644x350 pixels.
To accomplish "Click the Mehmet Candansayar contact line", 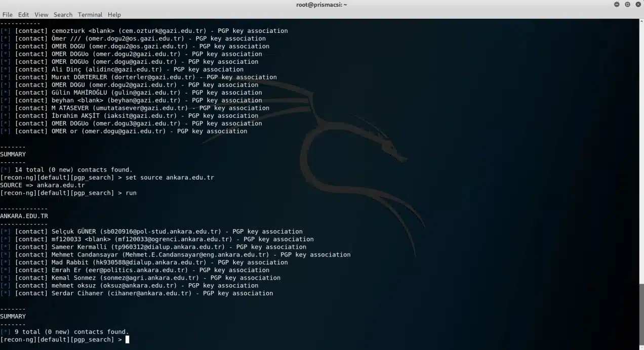I will point(175,254).
